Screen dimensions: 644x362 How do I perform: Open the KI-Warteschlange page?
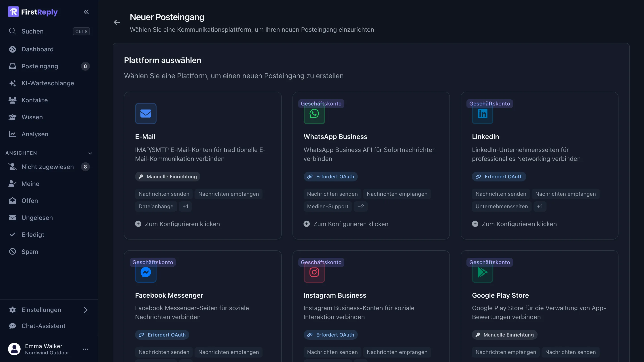pyautogui.click(x=49, y=83)
